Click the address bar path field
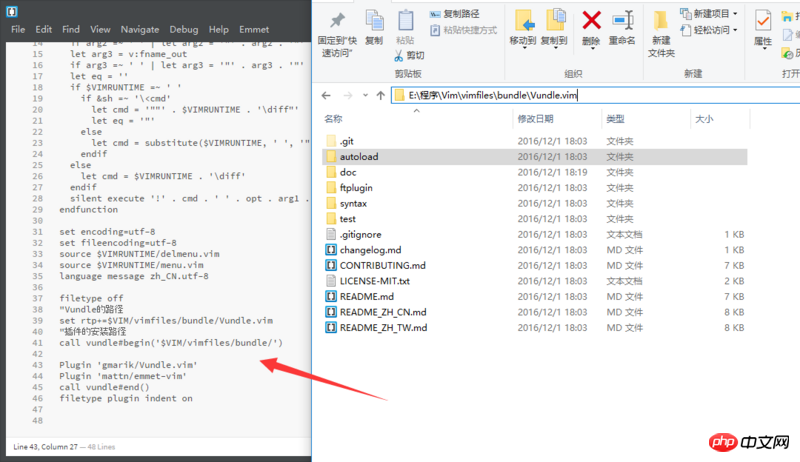800x462 pixels. tap(595, 95)
